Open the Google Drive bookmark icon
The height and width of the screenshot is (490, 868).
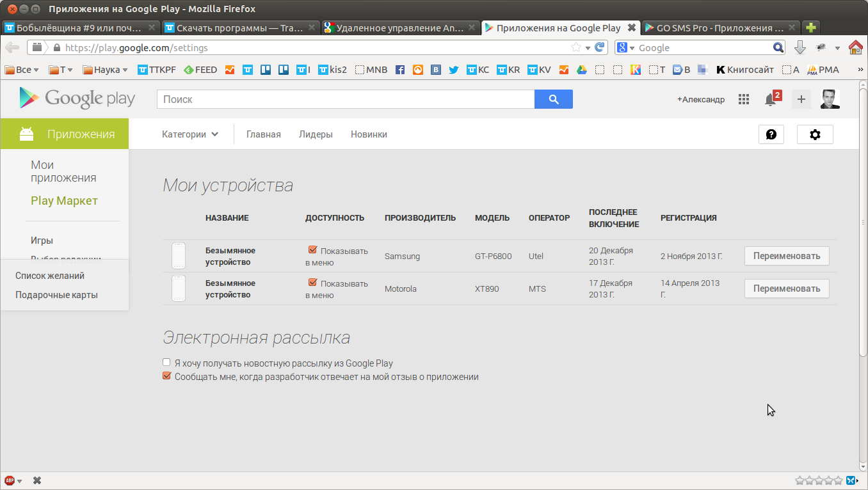click(x=582, y=70)
